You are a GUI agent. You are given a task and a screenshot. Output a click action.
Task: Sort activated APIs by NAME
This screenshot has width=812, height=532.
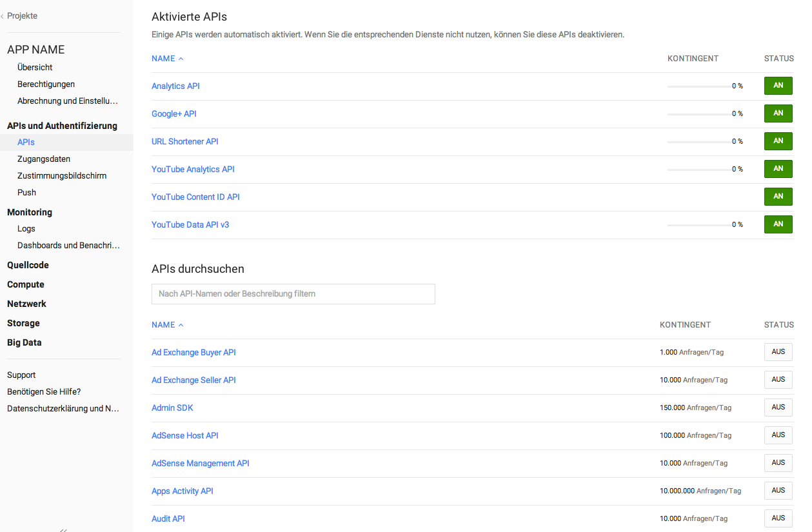[168, 59]
